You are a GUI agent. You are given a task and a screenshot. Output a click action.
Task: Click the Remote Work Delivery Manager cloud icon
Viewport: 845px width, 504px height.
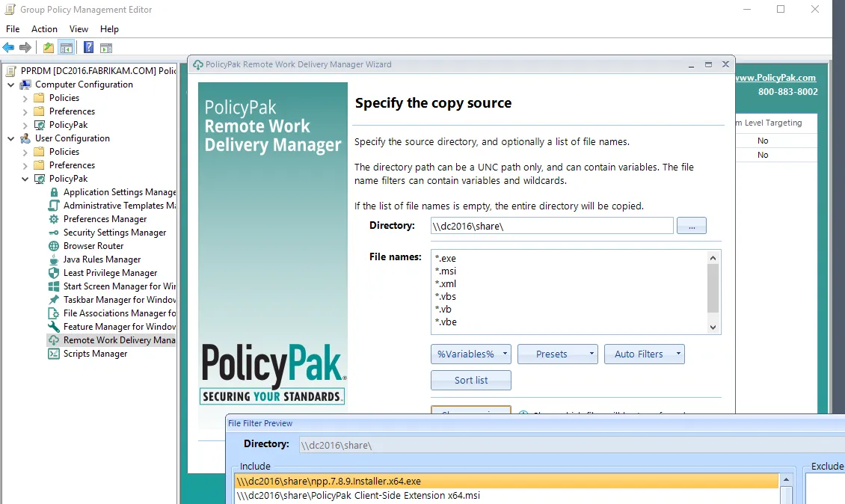(54, 340)
